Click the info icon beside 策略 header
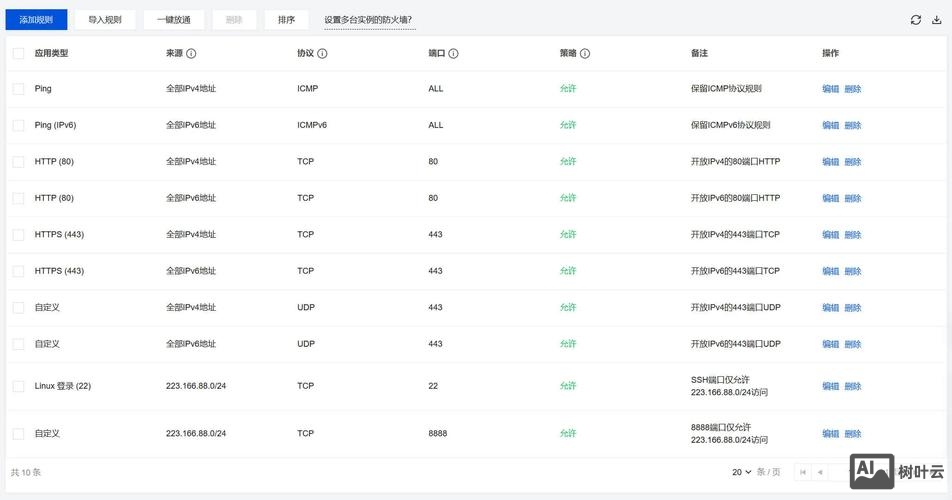 point(585,54)
